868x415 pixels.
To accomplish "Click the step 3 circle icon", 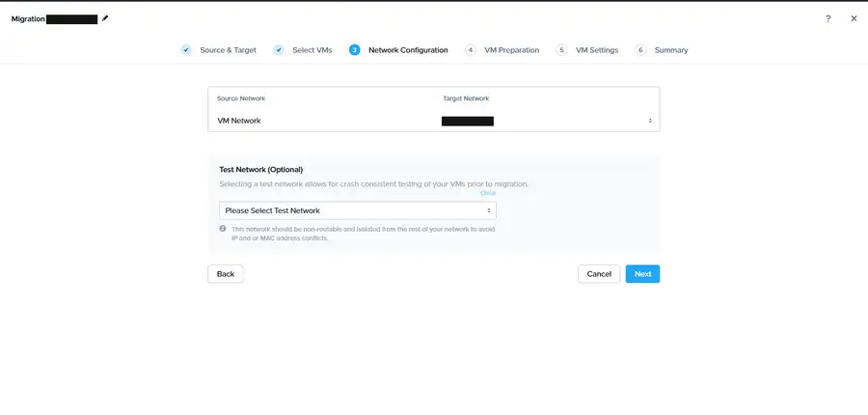I will [x=354, y=50].
